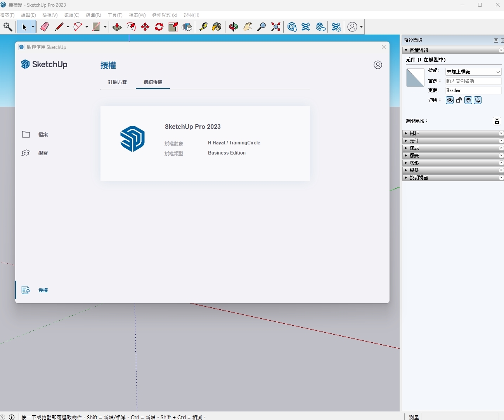Image resolution: width=504 pixels, height=420 pixels.
Task: Select the Orbit tool
Action: [x=234, y=27]
